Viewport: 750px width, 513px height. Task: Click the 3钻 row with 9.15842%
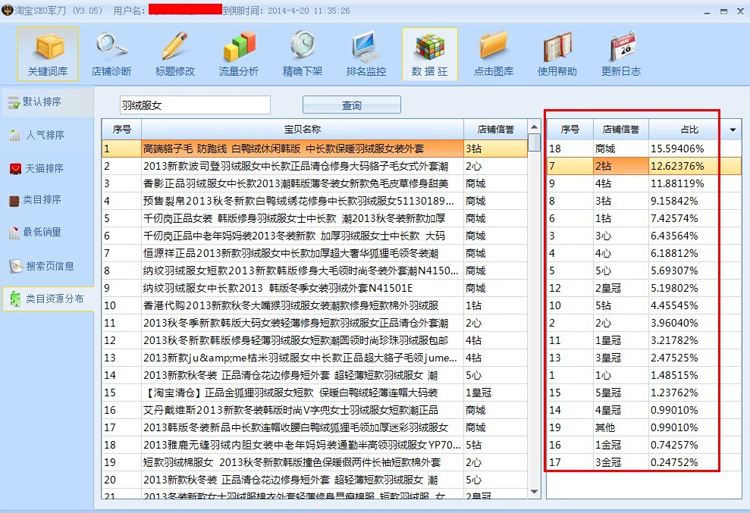pyautogui.click(x=644, y=201)
